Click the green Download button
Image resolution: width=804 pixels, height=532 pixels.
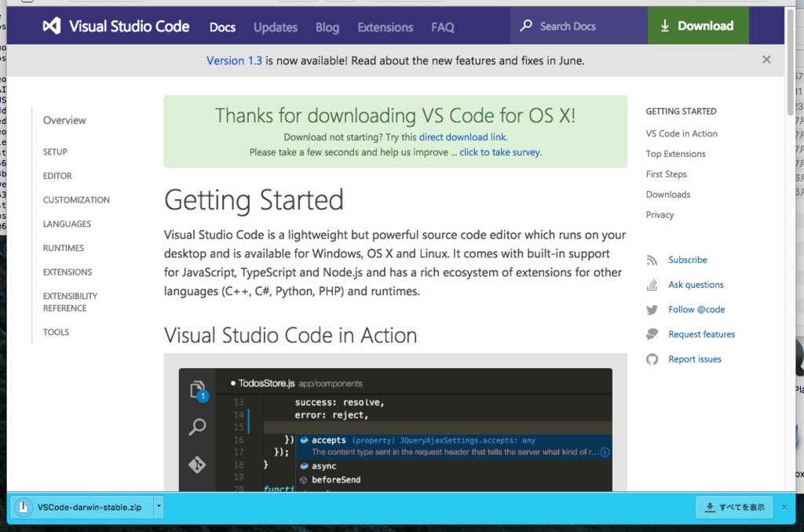[x=698, y=26]
